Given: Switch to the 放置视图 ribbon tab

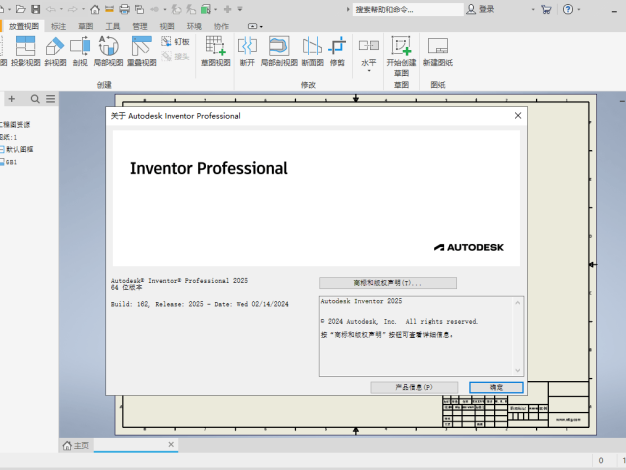Looking at the screenshot, I should tap(24, 26).
